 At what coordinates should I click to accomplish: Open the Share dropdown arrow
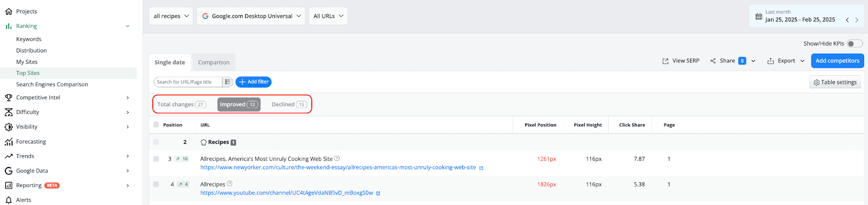tap(754, 61)
